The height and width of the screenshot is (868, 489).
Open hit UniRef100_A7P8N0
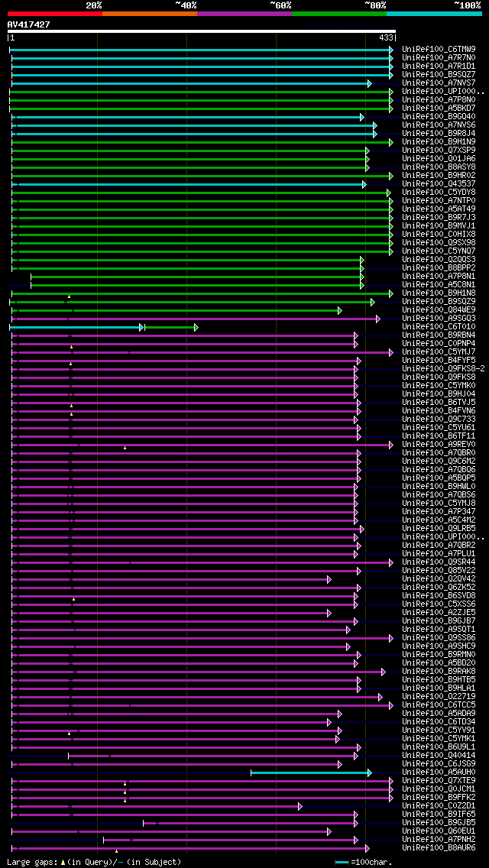click(x=439, y=100)
